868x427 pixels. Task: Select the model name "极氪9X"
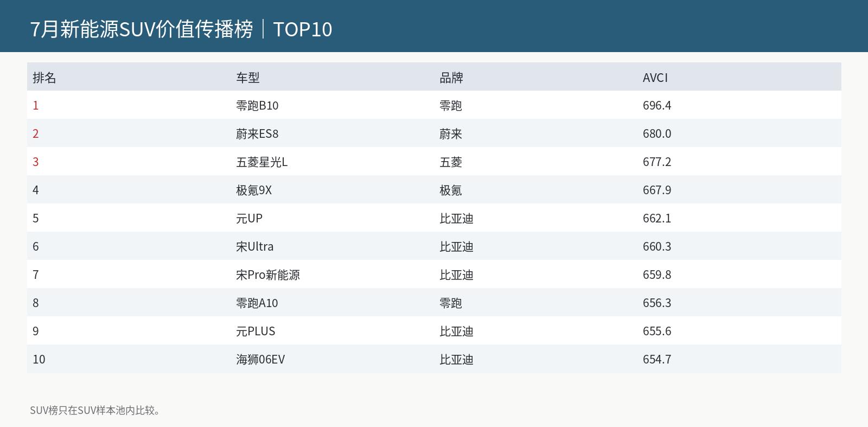[254, 190]
